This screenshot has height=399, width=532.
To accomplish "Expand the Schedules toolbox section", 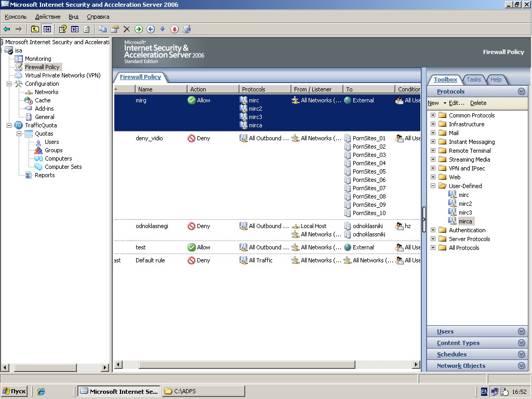I will [x=477, y=354].
